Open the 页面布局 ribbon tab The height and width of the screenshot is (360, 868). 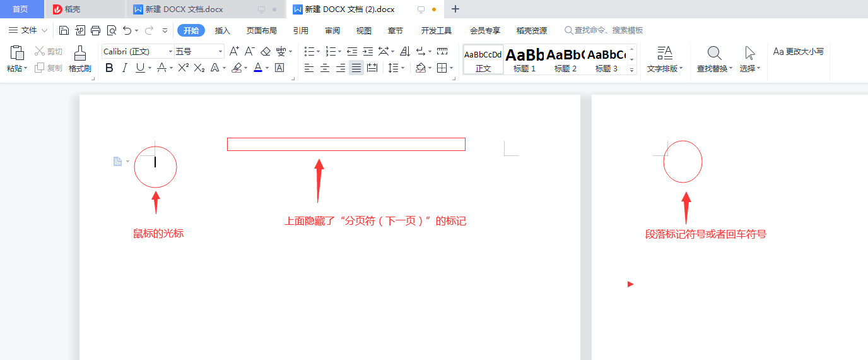tap(262, 30)
